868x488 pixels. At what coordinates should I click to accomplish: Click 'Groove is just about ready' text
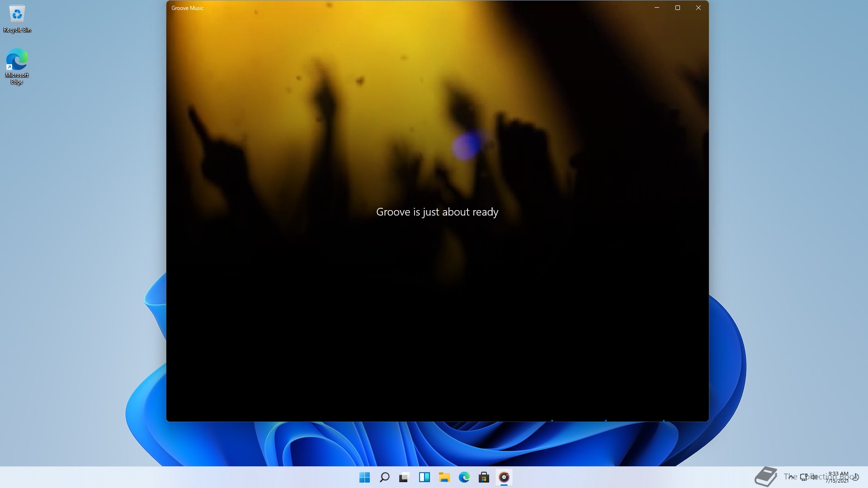coord(437,212)
